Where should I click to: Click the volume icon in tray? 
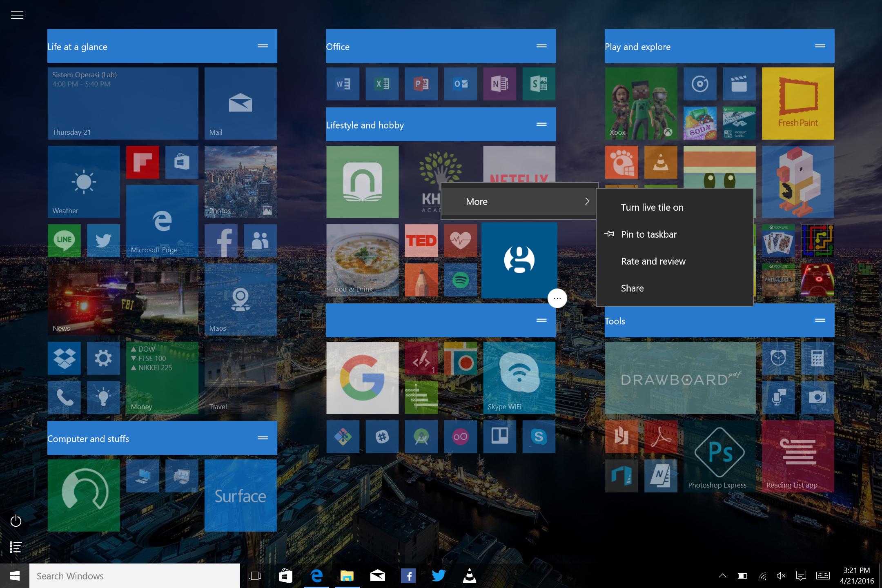[781, 576]
